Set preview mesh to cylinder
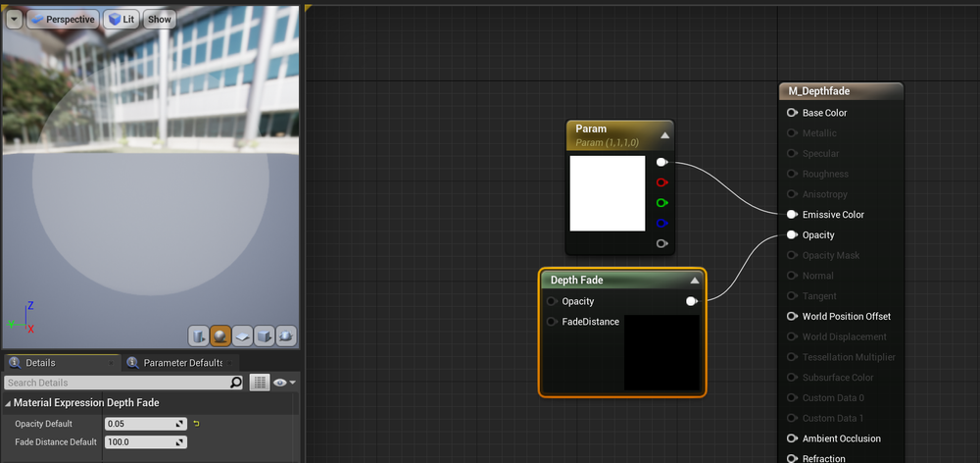This screenshot has height=463, width=980. click(x=199, y=336)
